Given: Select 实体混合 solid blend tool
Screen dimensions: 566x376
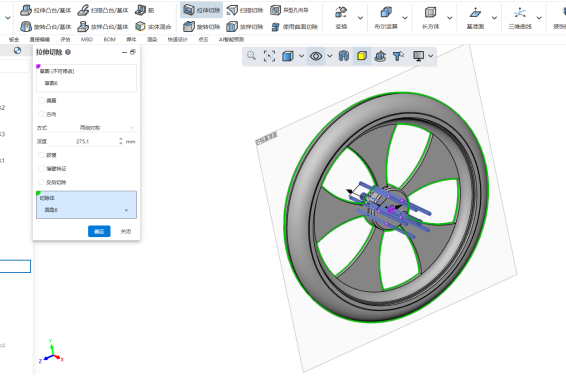Looking at the screenshot, I should pos(153,26).
